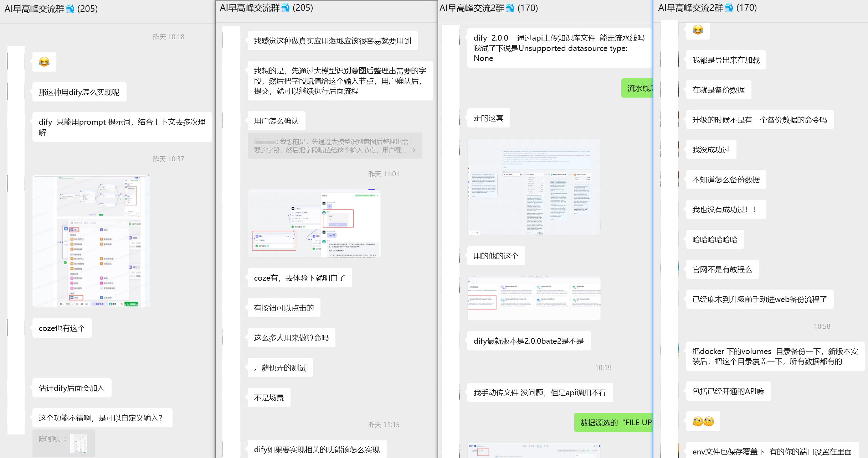Image resolution: width=868 pixels, height=458 pixels.
Task: Click the message dify最新版本是2.0.0bate2是不是
Action: [x=528, y=341]
